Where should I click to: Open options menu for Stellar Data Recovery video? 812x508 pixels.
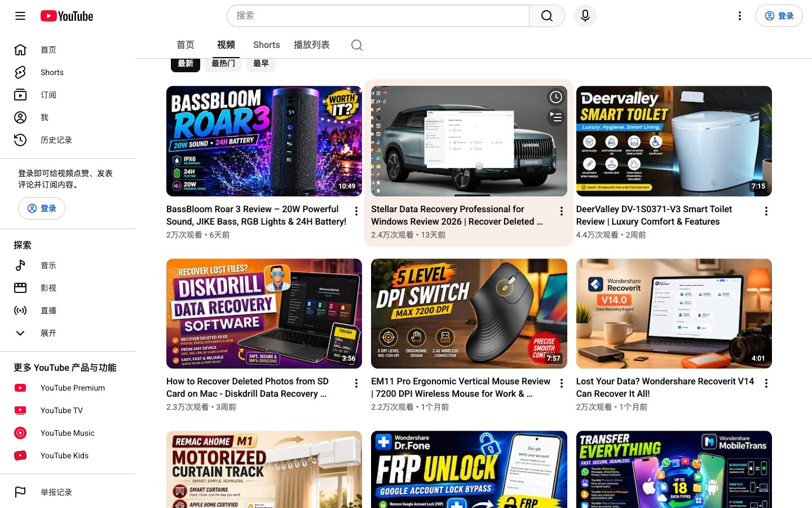562,211
